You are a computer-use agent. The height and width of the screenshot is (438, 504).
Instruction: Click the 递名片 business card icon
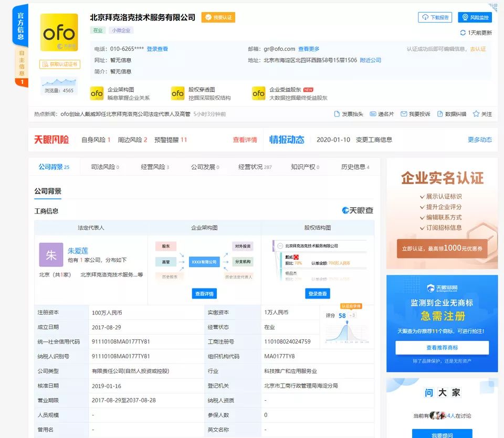pos(373,114)
